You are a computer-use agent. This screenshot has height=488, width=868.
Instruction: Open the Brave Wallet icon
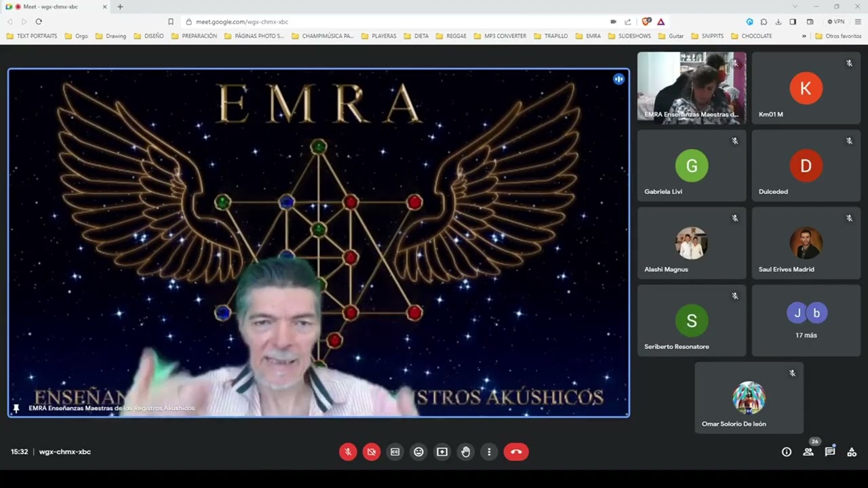coord(810,22)
